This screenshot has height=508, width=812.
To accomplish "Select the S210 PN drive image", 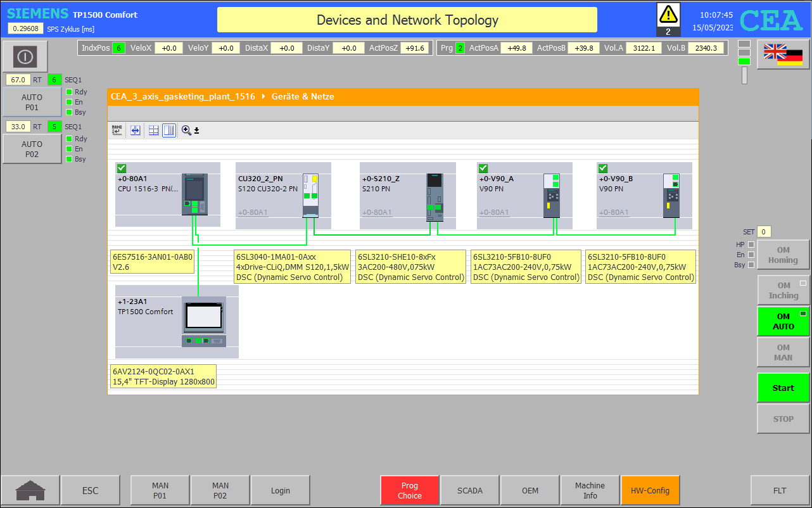I will [x=435, y=196].
